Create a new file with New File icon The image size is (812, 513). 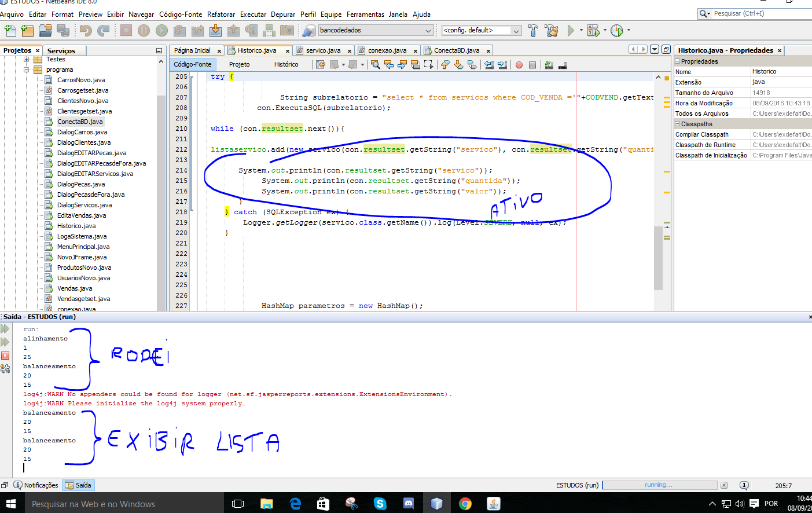[x=10, y=30]
